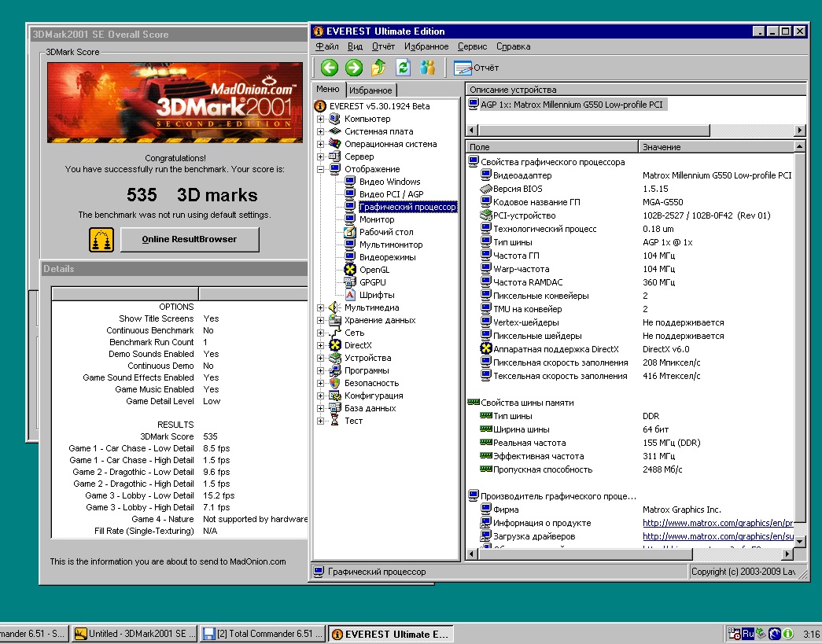Collapse the Отображение tree node
822x644 pixels.
click(321, 169)
